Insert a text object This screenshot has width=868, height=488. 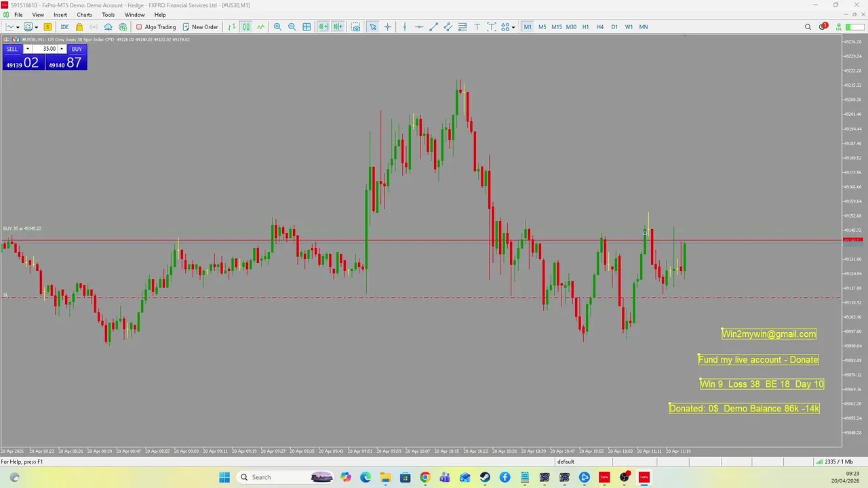[x=477, y=27]
